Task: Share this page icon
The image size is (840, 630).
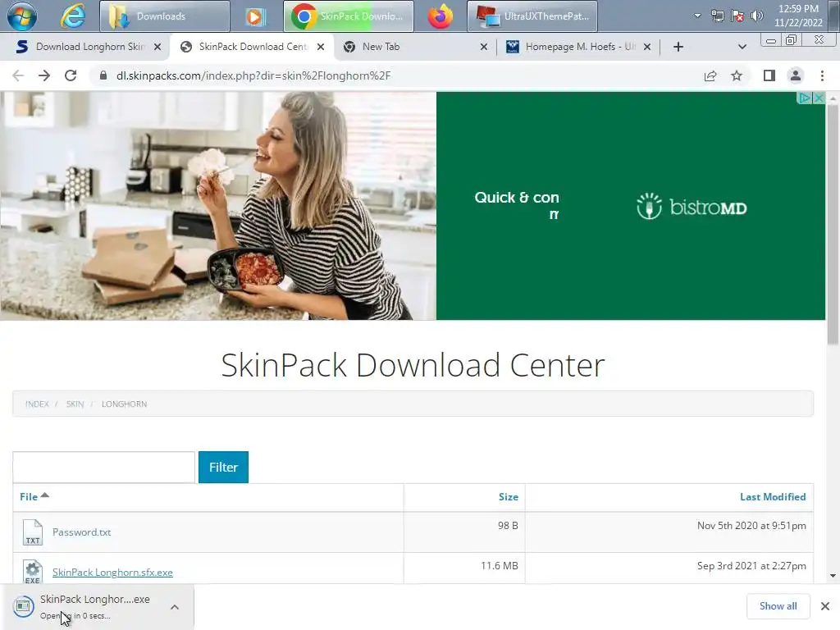Action: click(x=710, y=75)
